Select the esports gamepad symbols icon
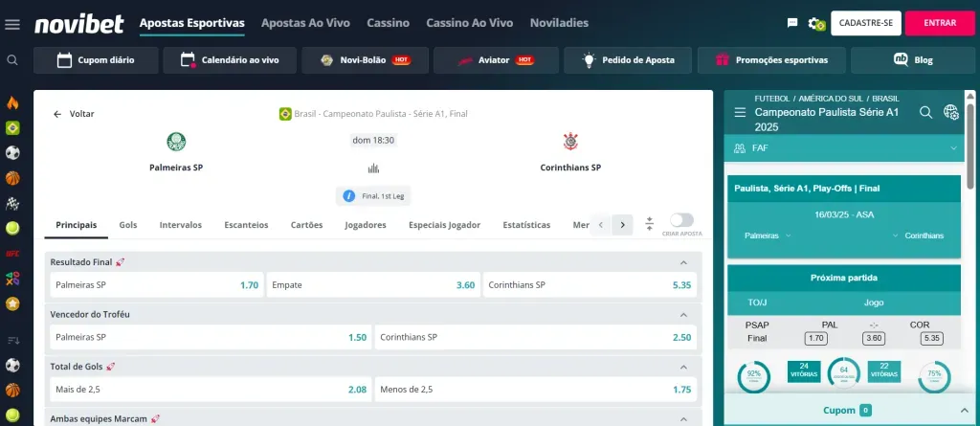 [x=12, y=279]
